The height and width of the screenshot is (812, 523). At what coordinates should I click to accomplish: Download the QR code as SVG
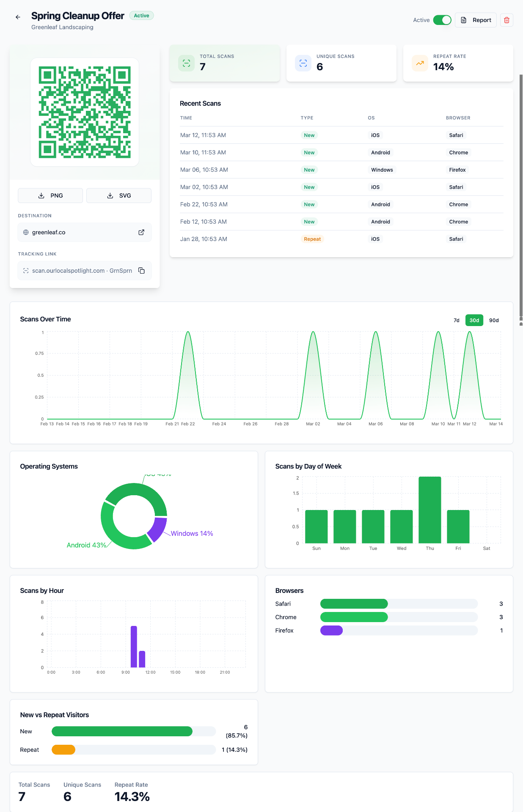pos(119,195)
